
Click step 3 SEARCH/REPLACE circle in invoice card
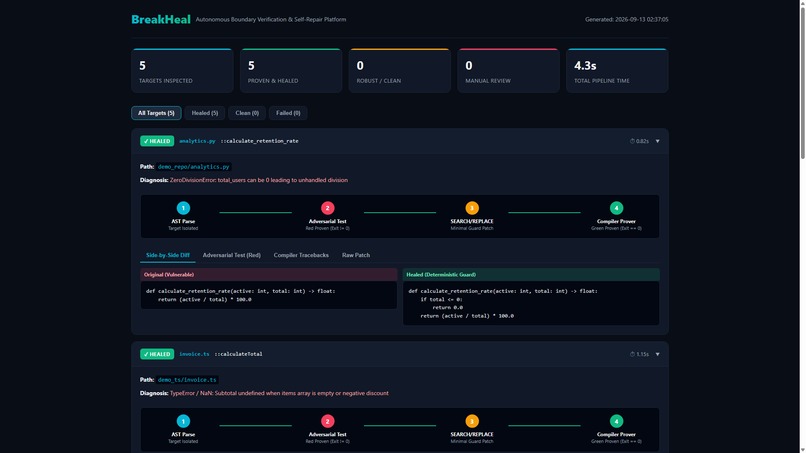tap(472, 421)
